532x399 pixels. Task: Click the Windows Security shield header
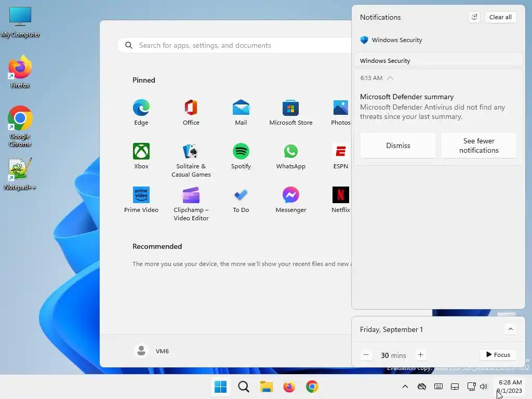391,39
